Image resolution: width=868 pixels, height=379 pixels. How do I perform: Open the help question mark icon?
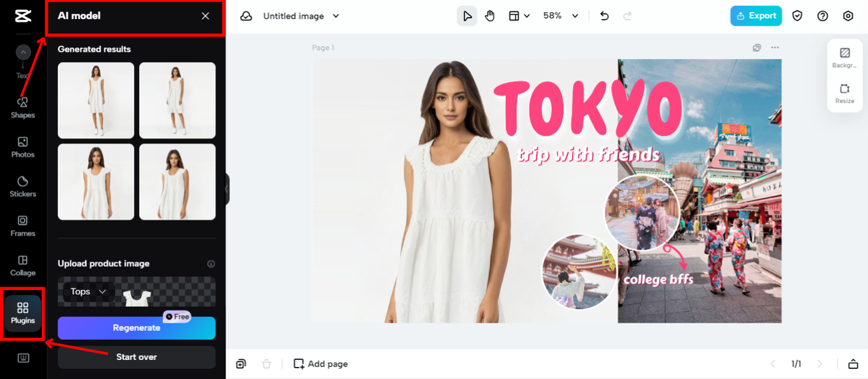pos(823,16)
